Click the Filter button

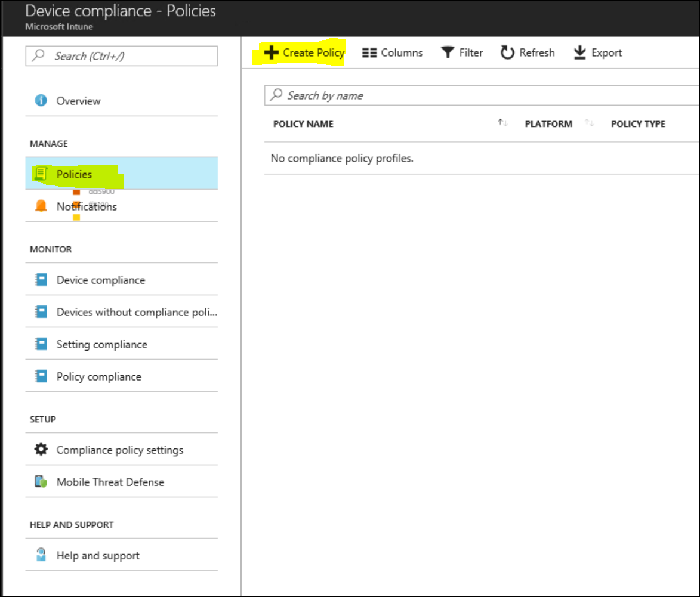pos(462,52)
